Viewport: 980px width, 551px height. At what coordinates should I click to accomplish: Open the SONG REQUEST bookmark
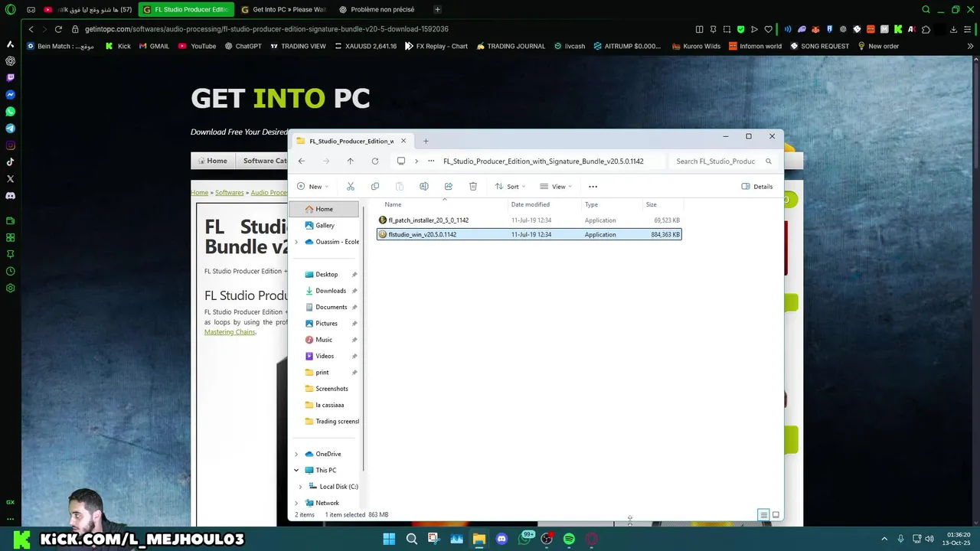point(819,46)
